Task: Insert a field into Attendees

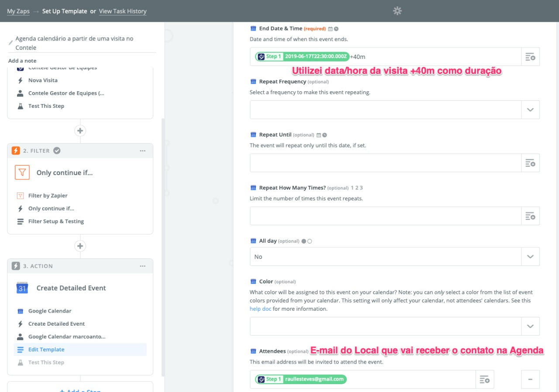Action: click(x=484, y=379)
